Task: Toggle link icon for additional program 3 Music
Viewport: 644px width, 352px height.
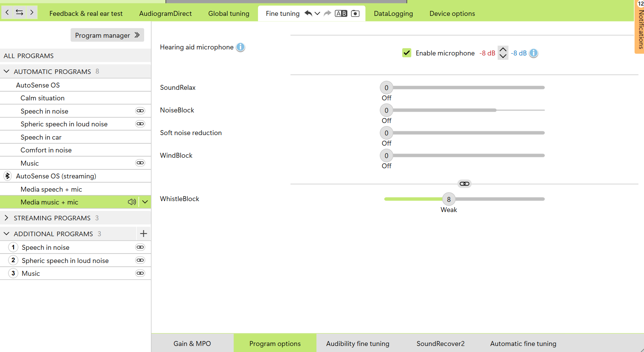Action: (x=140, y=273)
